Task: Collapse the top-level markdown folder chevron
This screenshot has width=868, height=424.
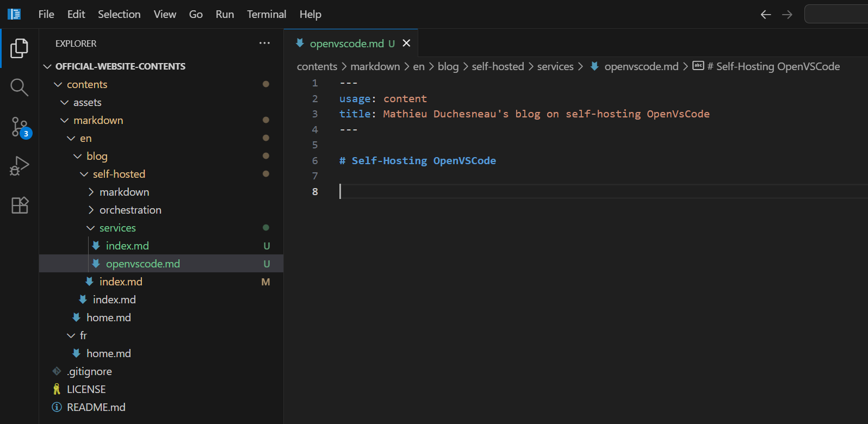Action: pos(65,120)
